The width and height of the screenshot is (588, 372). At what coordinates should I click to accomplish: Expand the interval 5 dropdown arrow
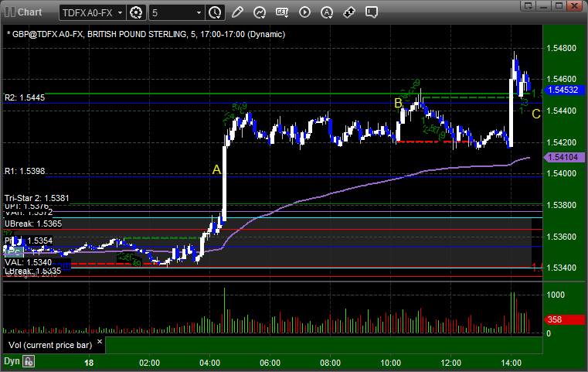point(199,13)
